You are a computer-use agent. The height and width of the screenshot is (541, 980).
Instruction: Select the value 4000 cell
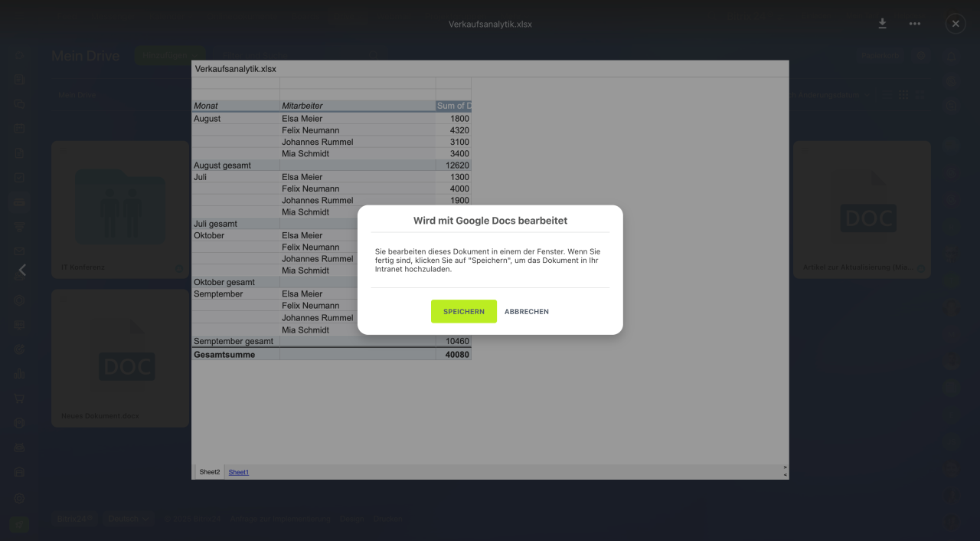(x=453, y=189)
